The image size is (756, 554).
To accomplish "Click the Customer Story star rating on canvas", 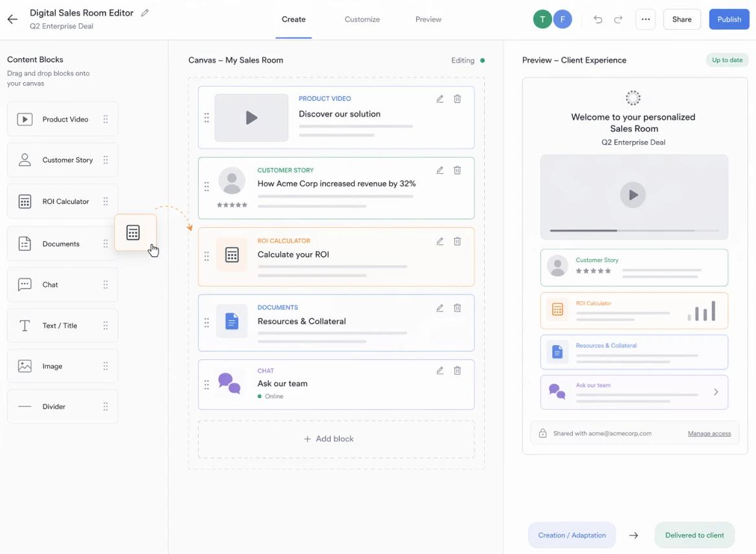I will (x=232, y=205).
